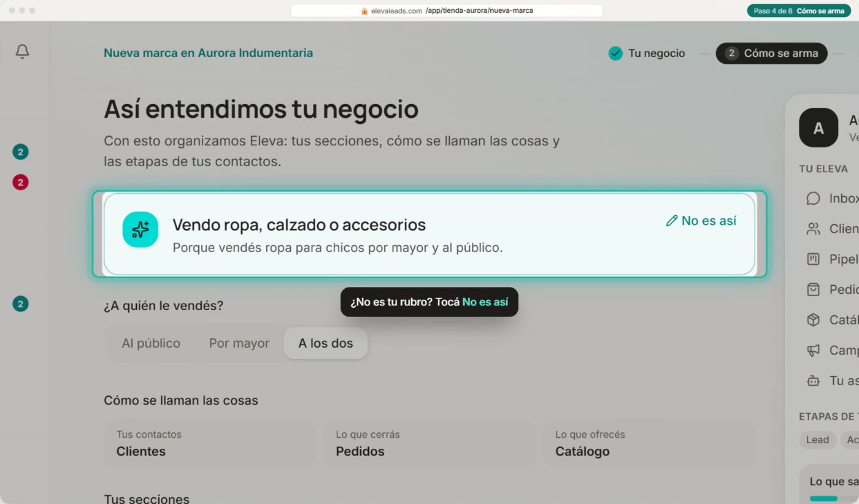This screenshot has width=859, height=504.
Task: Click No es así edit link
Action: pos(701,221)
